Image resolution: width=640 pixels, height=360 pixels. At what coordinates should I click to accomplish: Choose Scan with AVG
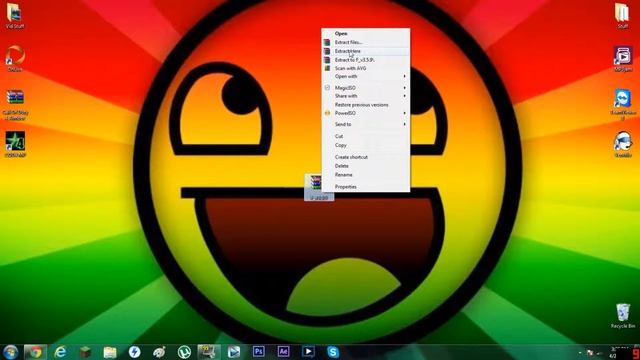pos(365,68)
